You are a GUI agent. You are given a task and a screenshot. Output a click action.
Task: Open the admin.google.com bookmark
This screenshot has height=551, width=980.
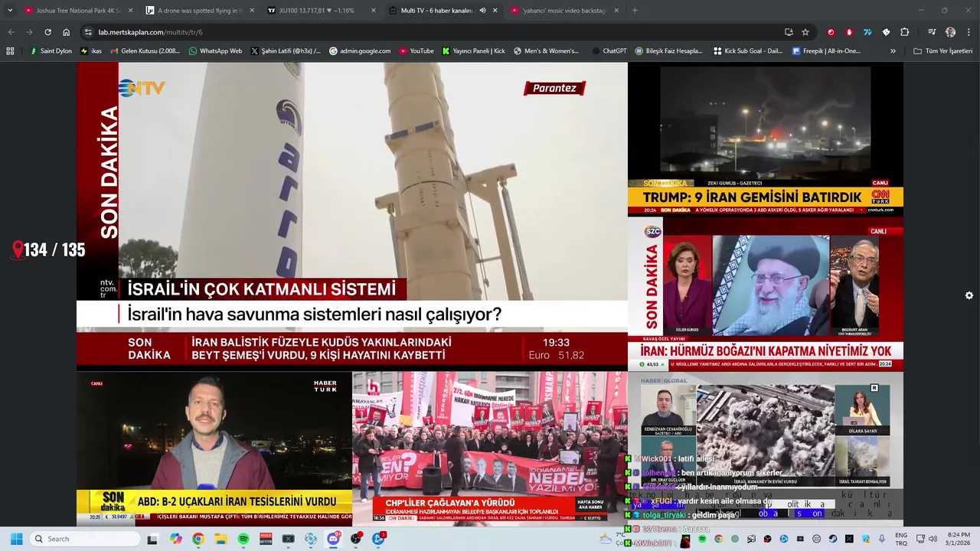pos(360,51)
